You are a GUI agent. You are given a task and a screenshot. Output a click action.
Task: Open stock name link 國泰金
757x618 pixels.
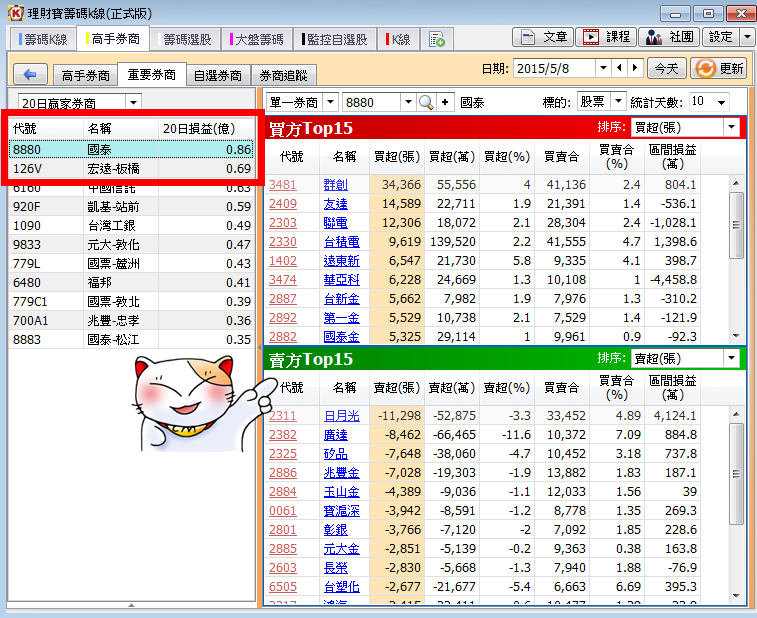tap(341, 337)
